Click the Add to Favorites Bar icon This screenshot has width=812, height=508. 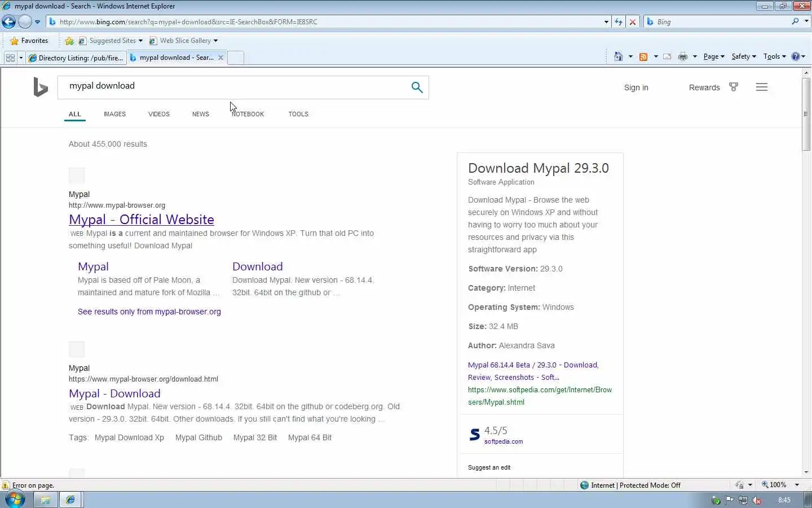pyautogui.click(x=69, y=41)
